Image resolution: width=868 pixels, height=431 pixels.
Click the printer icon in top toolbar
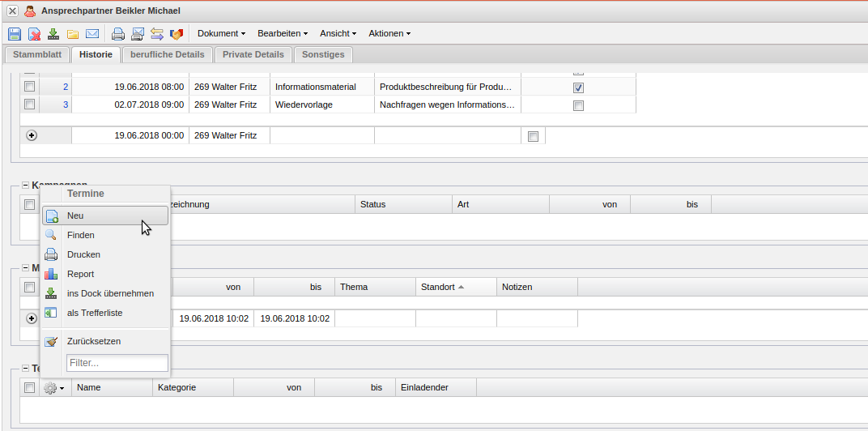pos(118,34)
